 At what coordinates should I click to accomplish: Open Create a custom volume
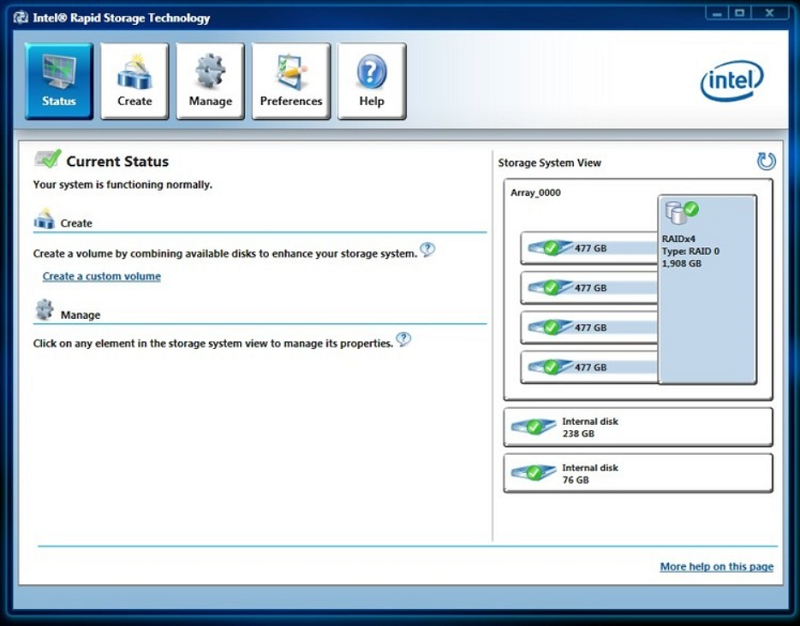(103, 276)
